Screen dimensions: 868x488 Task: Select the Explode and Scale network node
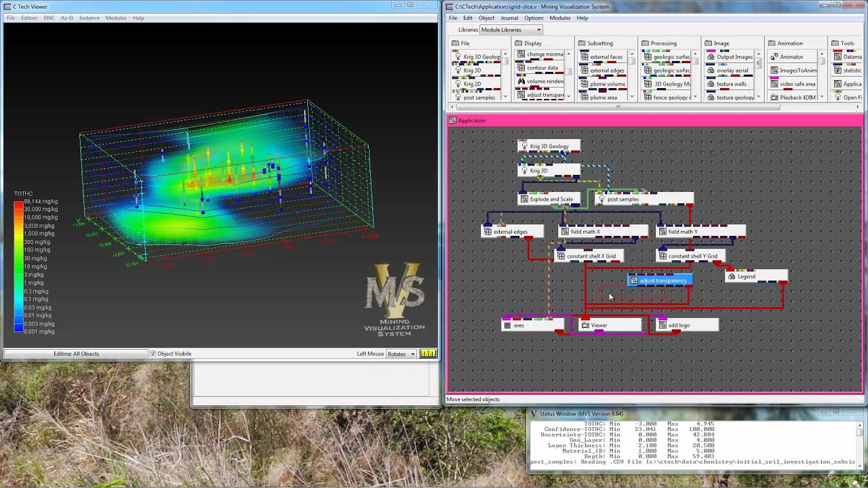tap(550, 199)
